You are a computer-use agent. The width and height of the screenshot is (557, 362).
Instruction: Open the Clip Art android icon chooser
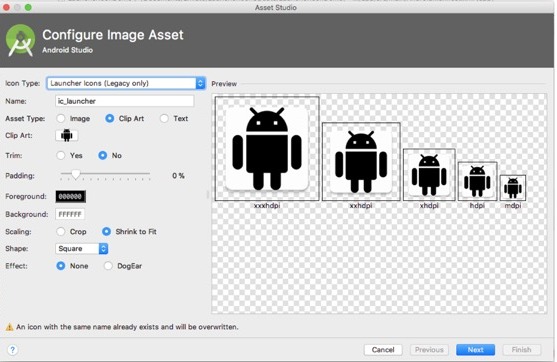66,135
